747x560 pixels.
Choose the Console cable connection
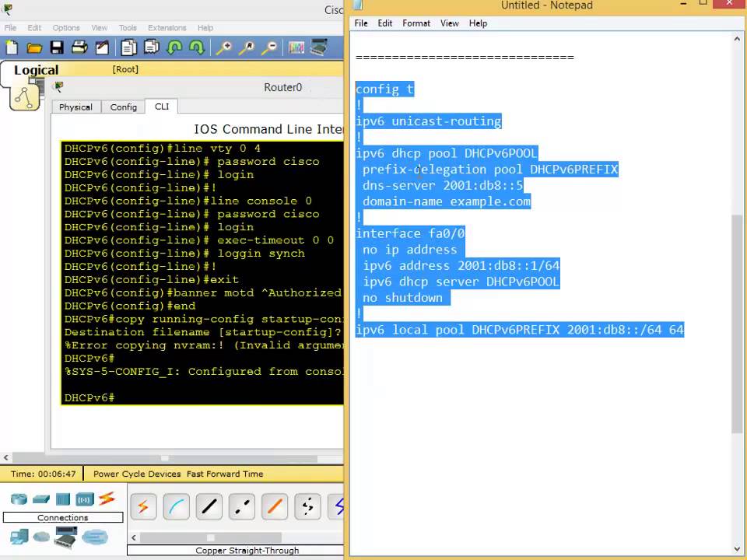[x=177, y=506]
